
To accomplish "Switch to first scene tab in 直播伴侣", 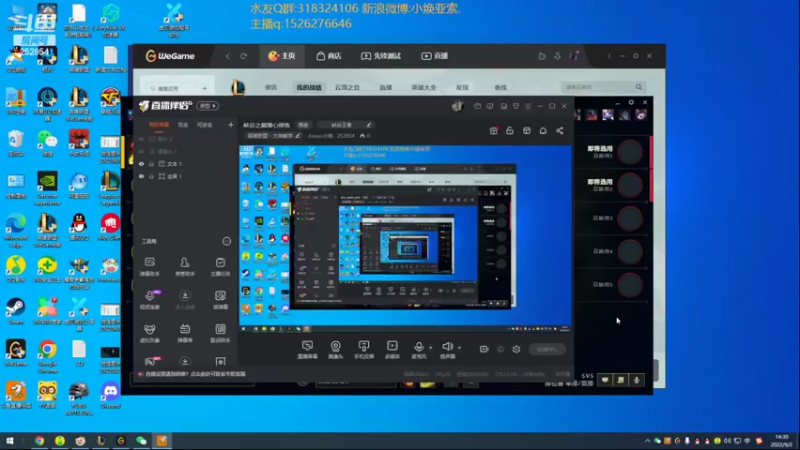I will (x=159, y=124).
